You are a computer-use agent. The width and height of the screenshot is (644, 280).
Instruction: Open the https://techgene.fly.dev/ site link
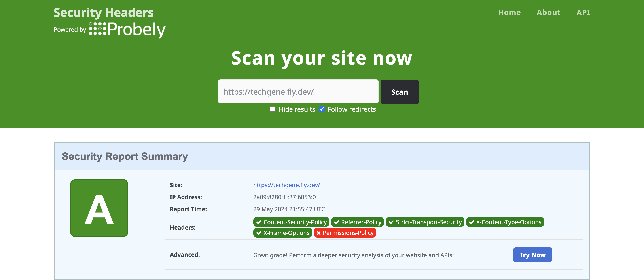click(x=286, y=185)
